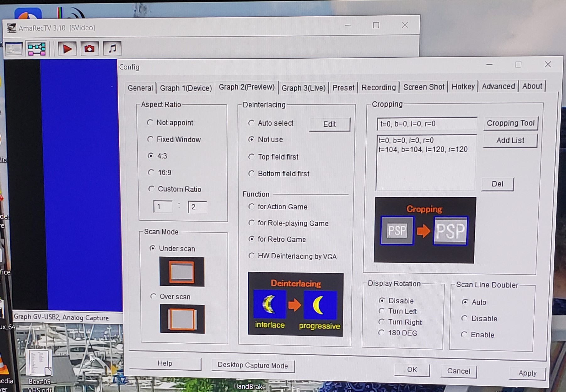Set Scan Line Doubler to Enable
The height and width of the screenshot is (392, 566).
[x=477, y=335]
